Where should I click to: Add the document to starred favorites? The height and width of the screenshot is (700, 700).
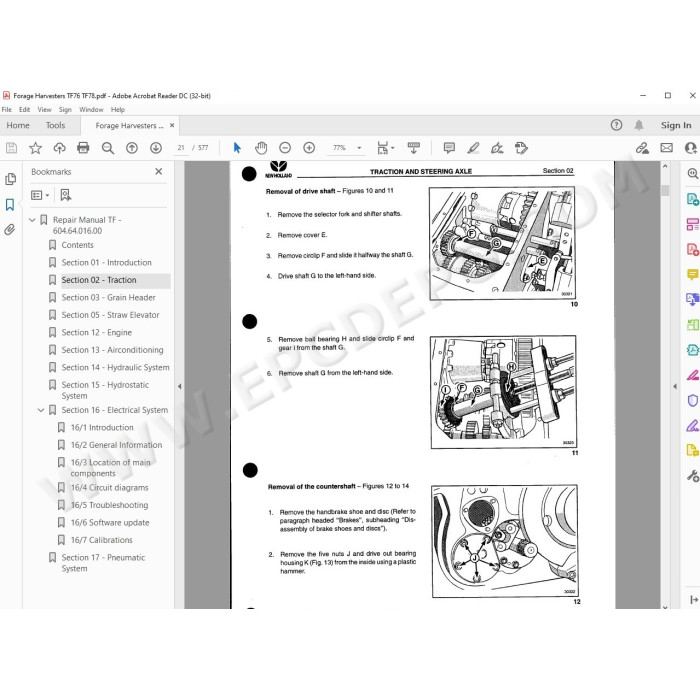(35, 148)
